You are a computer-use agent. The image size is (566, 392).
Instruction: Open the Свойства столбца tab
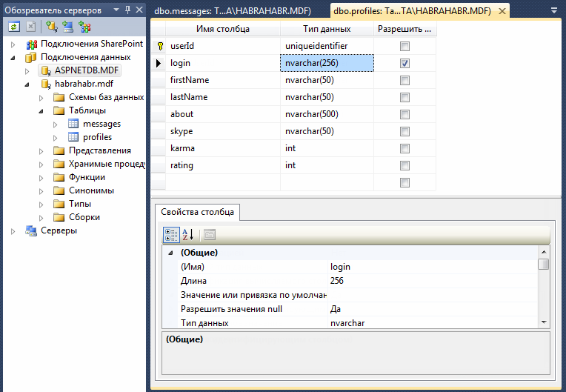click(x=197, y=212)
